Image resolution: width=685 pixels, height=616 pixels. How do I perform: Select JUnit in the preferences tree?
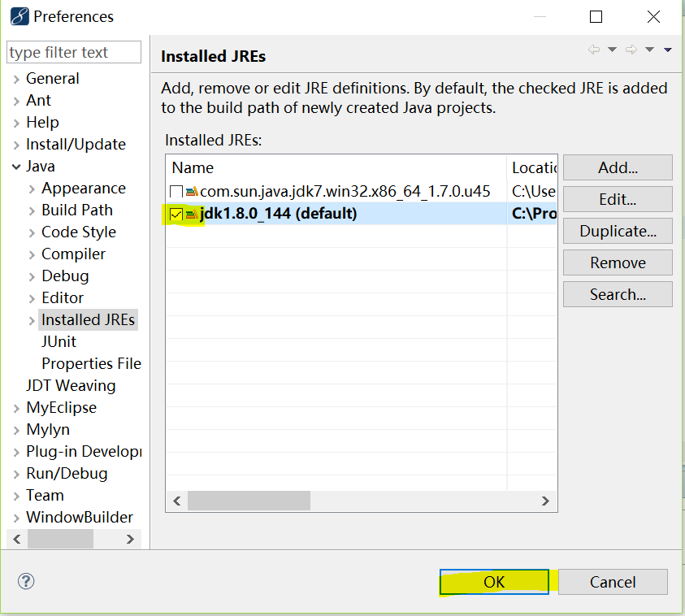coord(59,341)
